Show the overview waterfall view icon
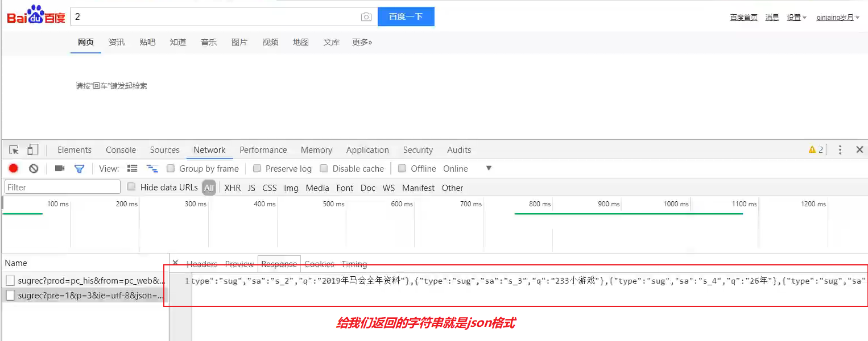This screenshot has height=341, width=868. pos(152,169)
